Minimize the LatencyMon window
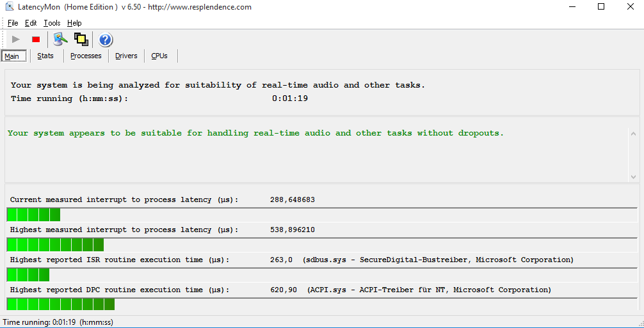Screen dimensions: 644x328 click(572, 6)
